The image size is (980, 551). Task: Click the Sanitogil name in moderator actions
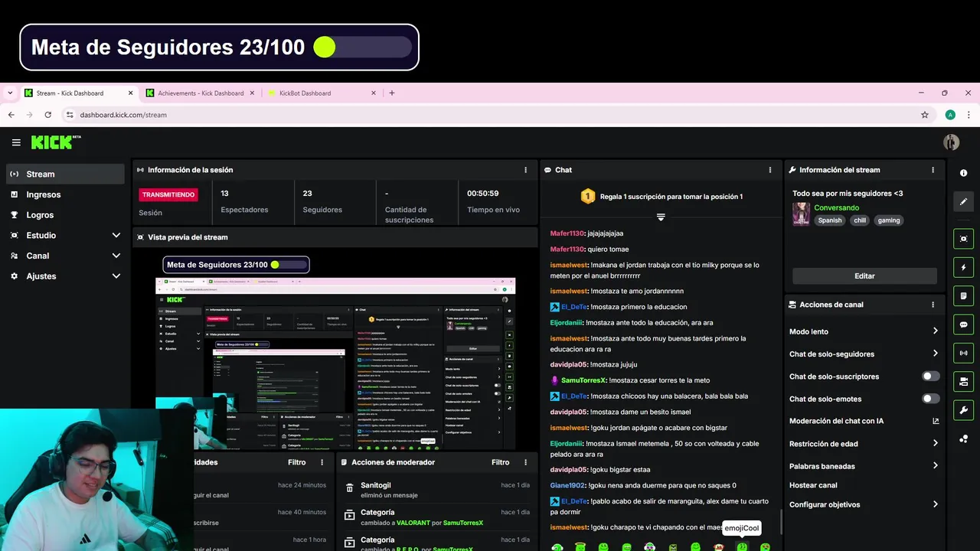coord(376,485)
